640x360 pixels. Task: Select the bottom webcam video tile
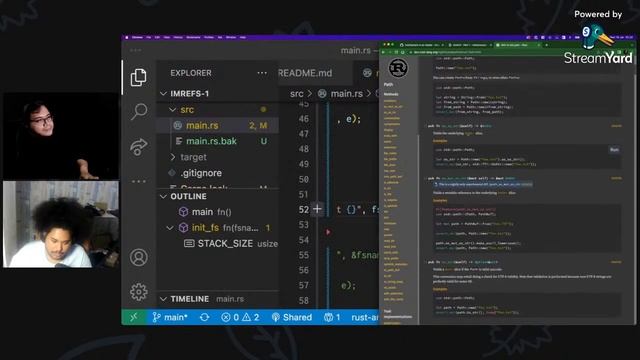pyautogui.click(x=61, y=224)
